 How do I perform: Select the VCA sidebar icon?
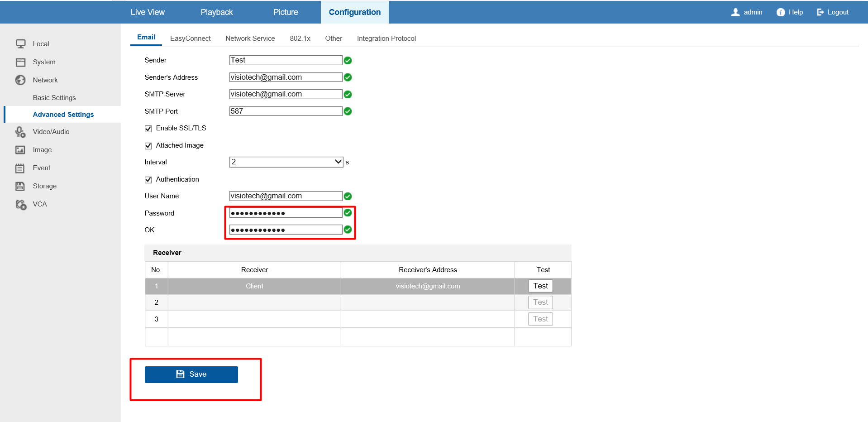pos(20,205)
